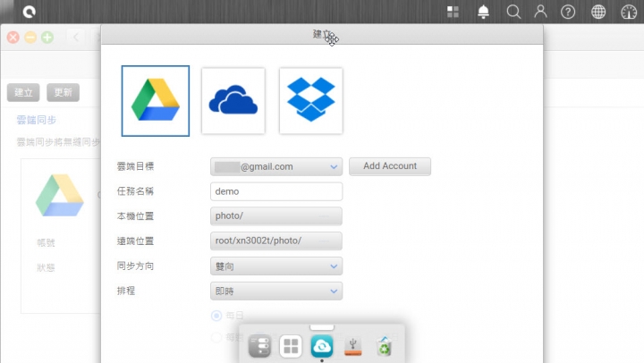Maximize background window with green button
This screenshot has width=644, height=363.
[x=47, y=38]
